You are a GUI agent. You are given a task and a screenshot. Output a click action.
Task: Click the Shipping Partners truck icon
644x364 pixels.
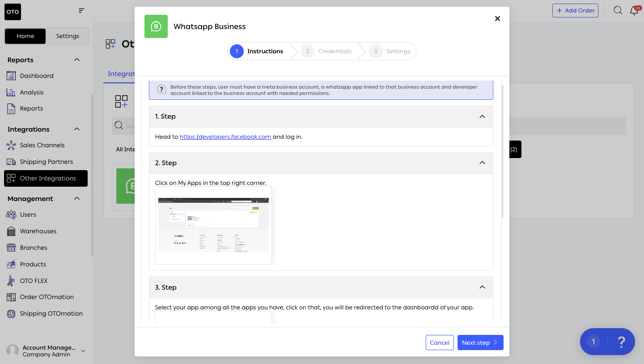click(x=11, y=162)
